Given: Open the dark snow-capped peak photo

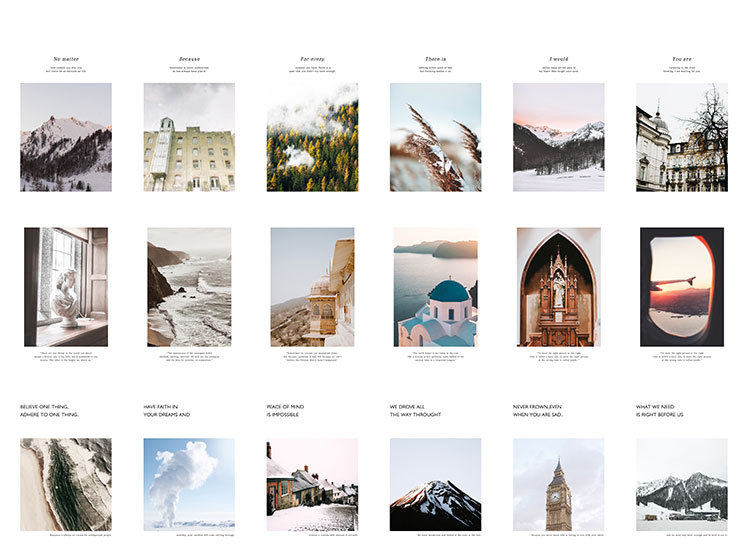Looking at the screenshot, I should pyautogui.click(x=436, y=484).
